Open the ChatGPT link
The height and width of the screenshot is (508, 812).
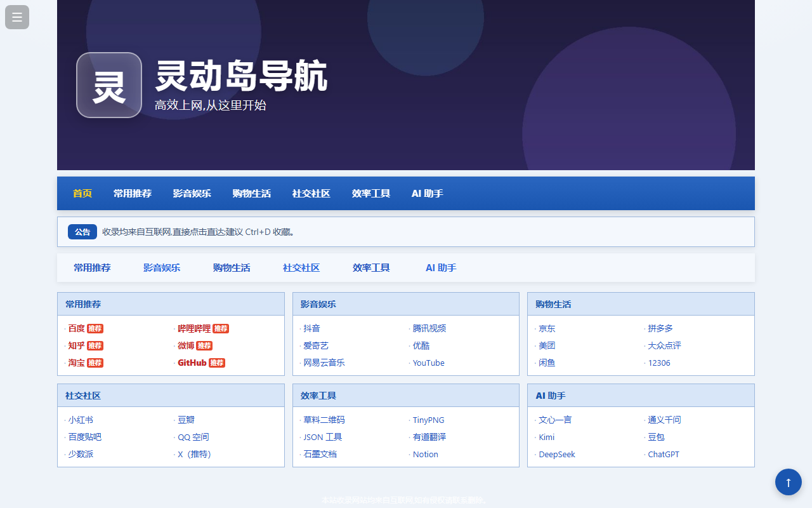pos(664,454)
